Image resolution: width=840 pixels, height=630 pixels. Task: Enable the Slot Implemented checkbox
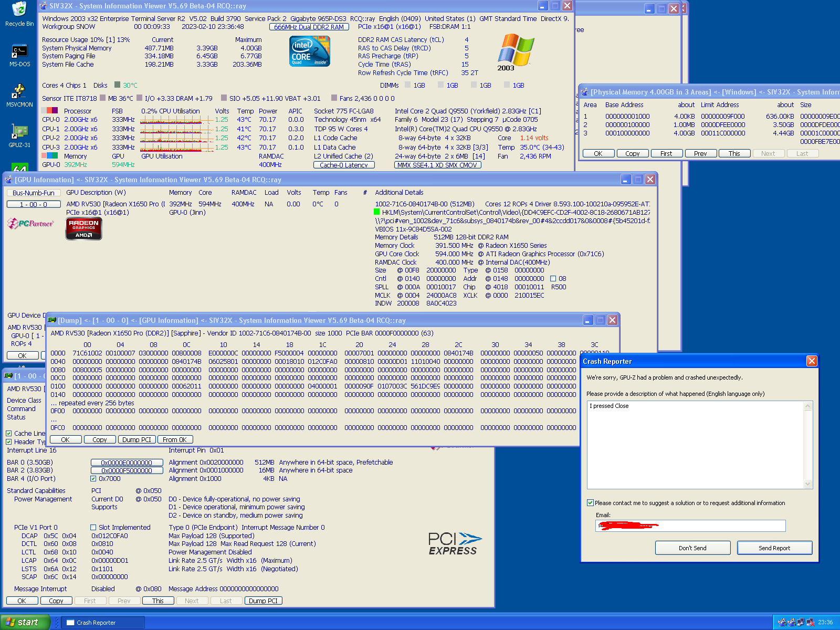(93, 528)
